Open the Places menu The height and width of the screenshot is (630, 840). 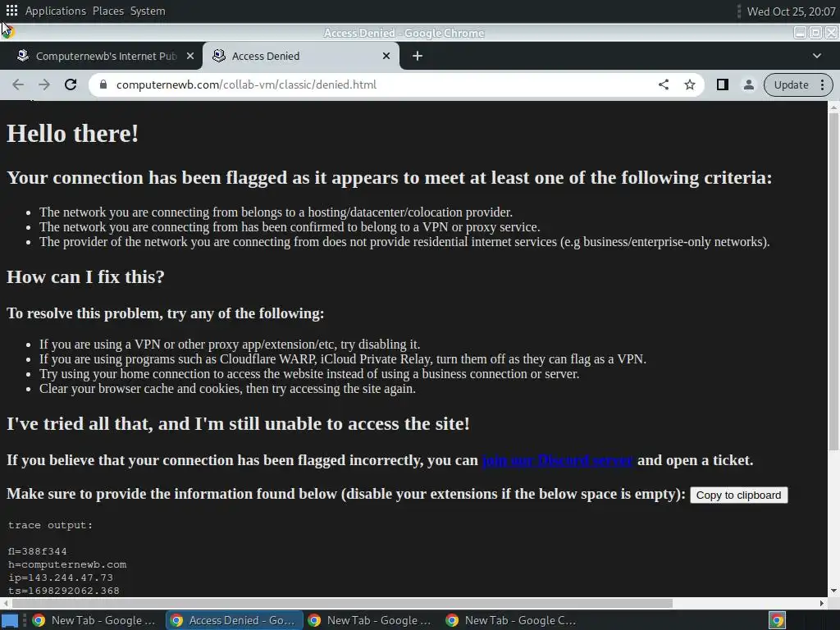tap(107, 11)
